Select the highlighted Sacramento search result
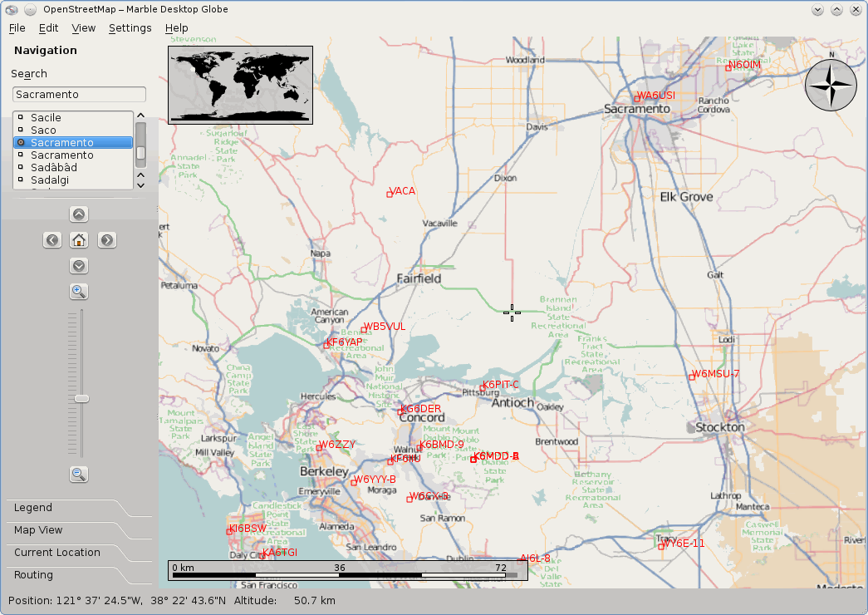 tap(73, 142)
